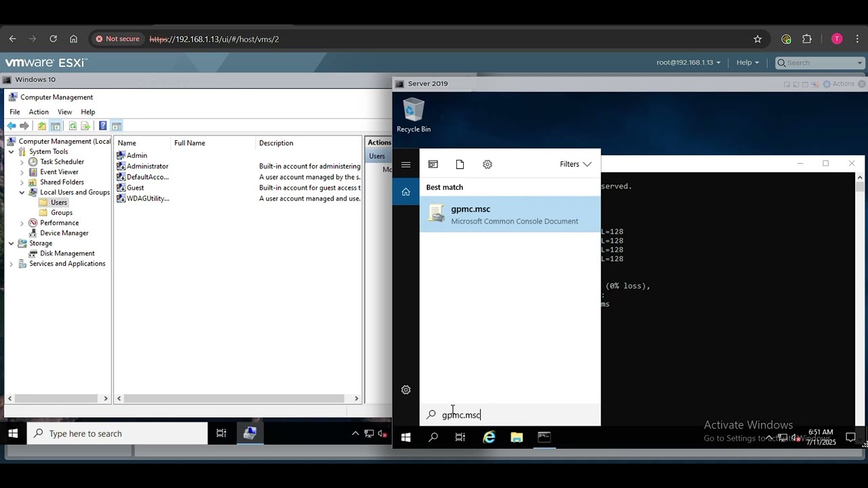Screen dimensions: 868x488
Task: Toggle Show/Hide Action Pane toolbar icon
Action: (117, 126)
